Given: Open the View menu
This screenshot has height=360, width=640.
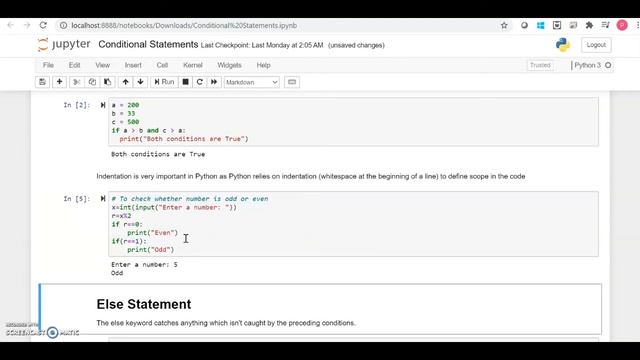Looking at the screenshot, I should (102, 65).
